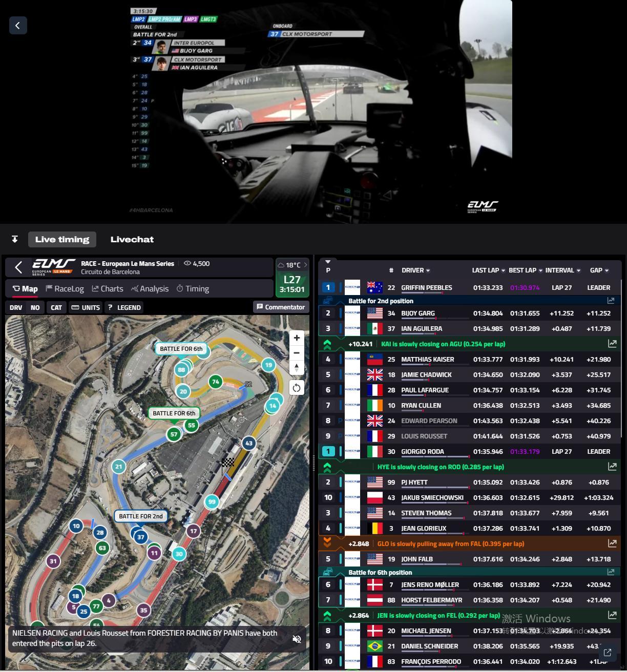Click the L27 lap and race time box
This screenshot has width=627, height=672.
(x=292, y=284)
